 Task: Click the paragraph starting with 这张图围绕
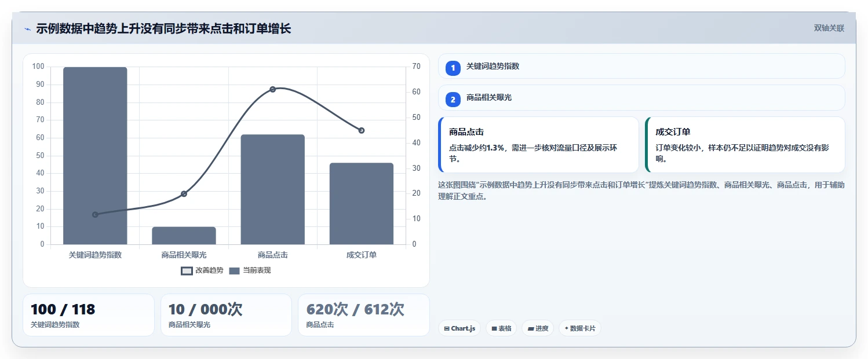(x=641, y=191)
